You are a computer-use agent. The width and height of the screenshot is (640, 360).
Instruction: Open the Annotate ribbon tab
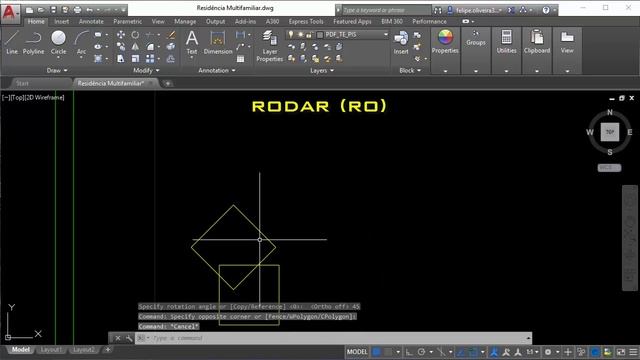pos(91,21)
